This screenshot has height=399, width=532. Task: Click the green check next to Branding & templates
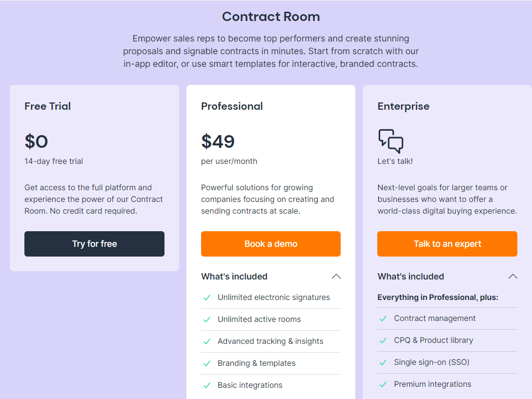pos(207,363)
